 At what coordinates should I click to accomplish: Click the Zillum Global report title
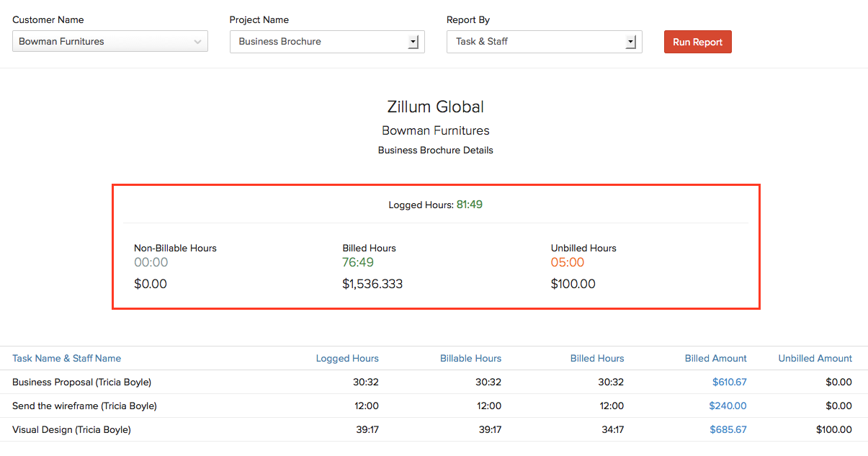[436, 107]
